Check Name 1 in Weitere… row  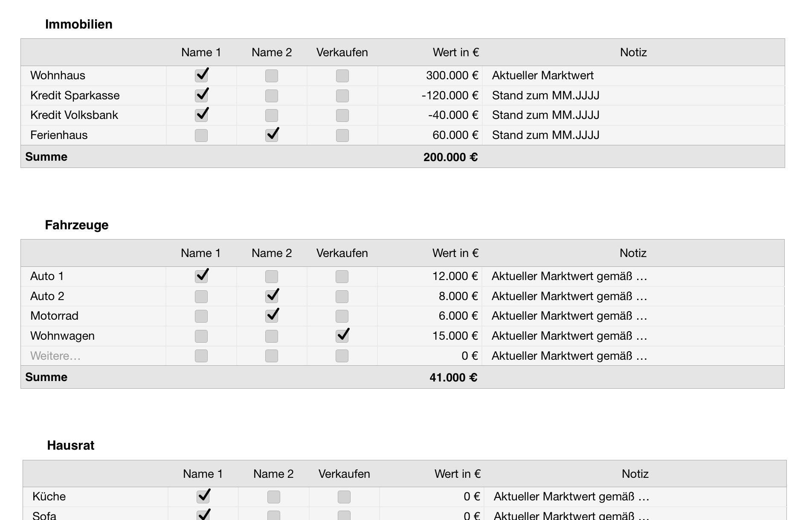(x=201, y=356)
